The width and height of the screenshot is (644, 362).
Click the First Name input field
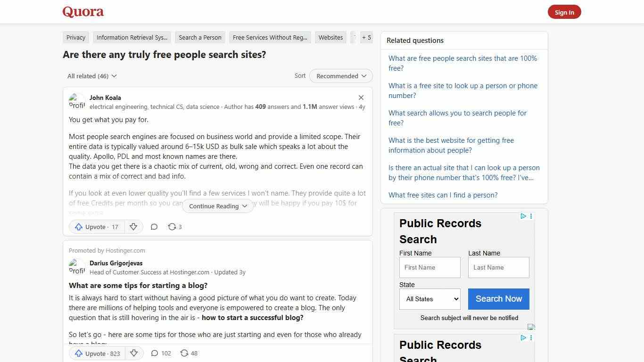coord(429,267)
